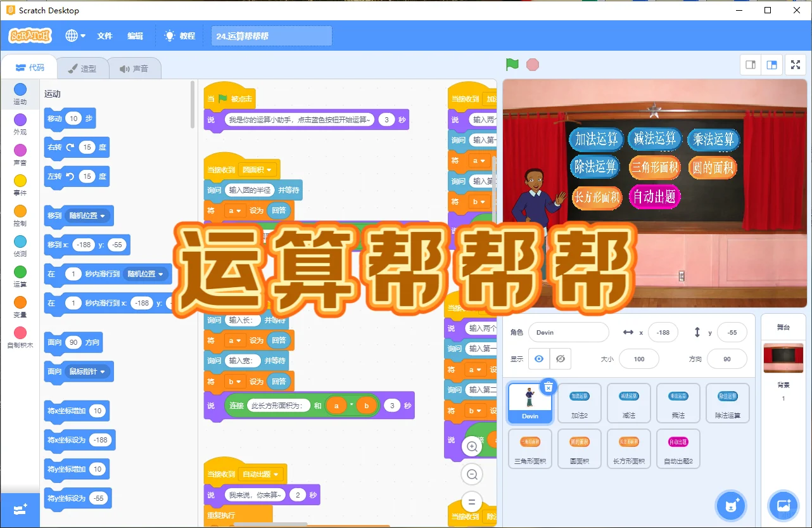Open the backdrop chooser icon

[x=783, y=505]
